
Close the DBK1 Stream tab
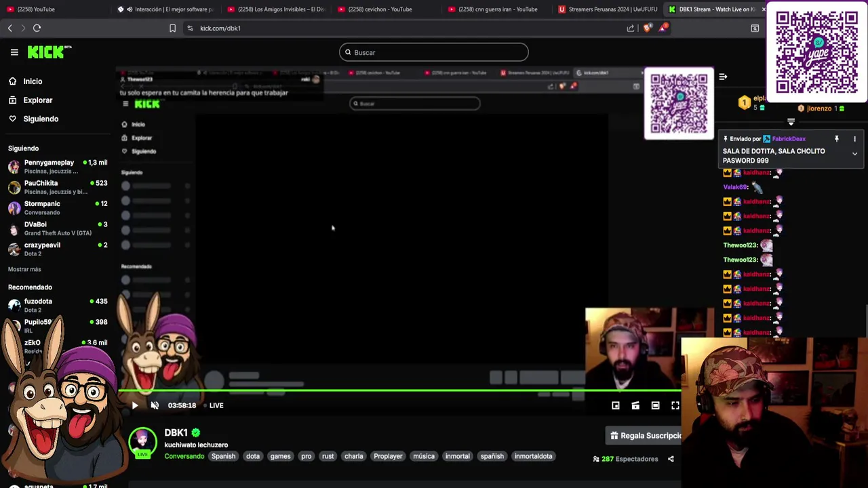coord(764,9)
